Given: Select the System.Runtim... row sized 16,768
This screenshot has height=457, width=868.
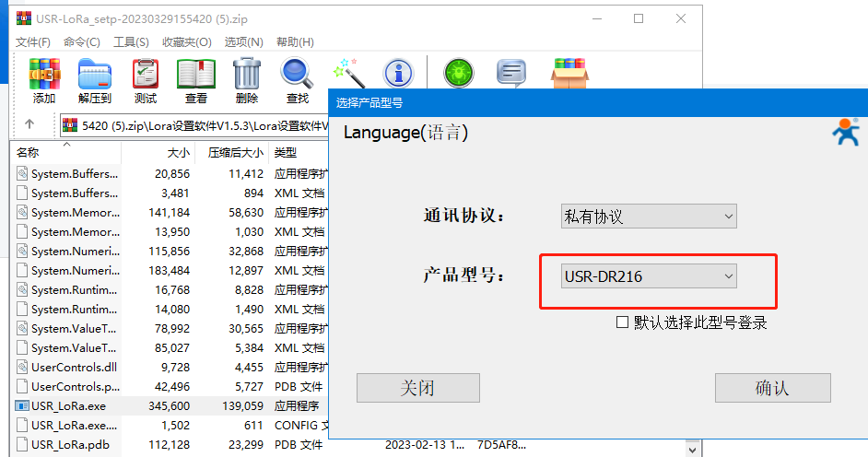Looking at the screenshot, I should [x=170, y=289].
